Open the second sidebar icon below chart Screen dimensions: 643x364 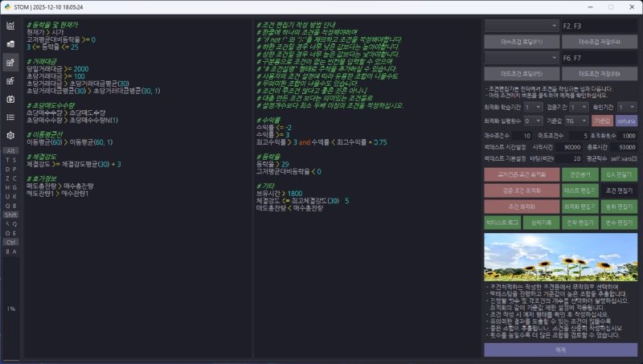pyautogui.click(x=11, y=43)
